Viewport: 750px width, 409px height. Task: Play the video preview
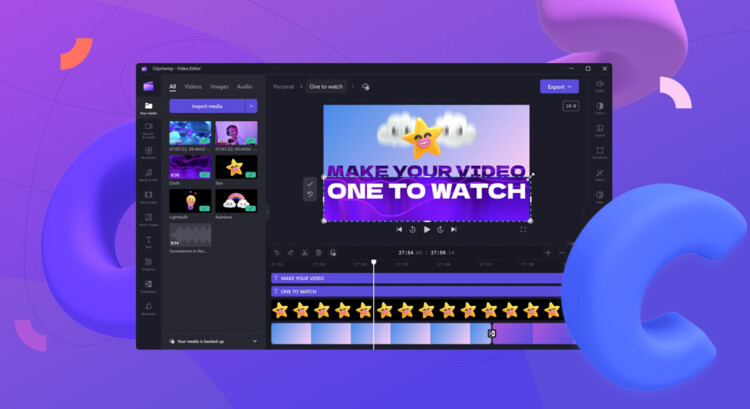[x=427, y=230]
